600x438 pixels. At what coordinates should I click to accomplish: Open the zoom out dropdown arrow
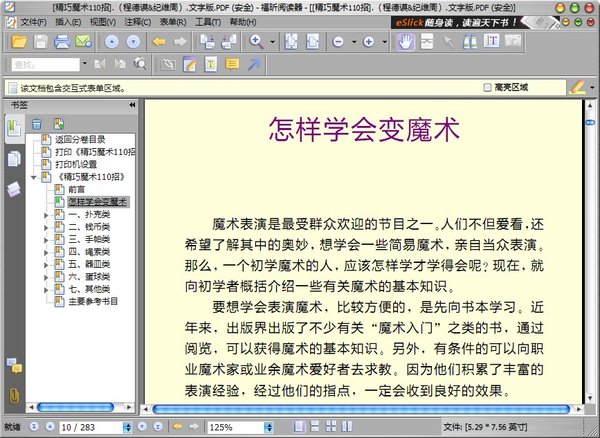(x=354, y=42)
